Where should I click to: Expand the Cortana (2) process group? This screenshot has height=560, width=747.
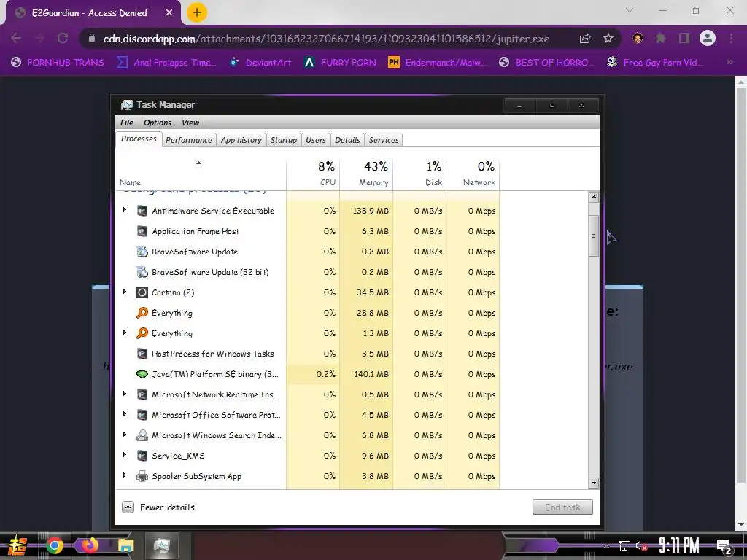coord(125,292)
